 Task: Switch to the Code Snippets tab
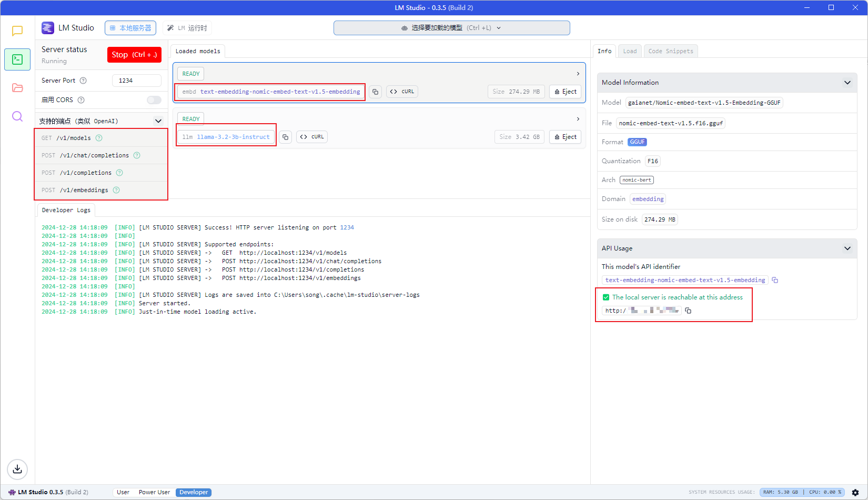click(671, 51)
